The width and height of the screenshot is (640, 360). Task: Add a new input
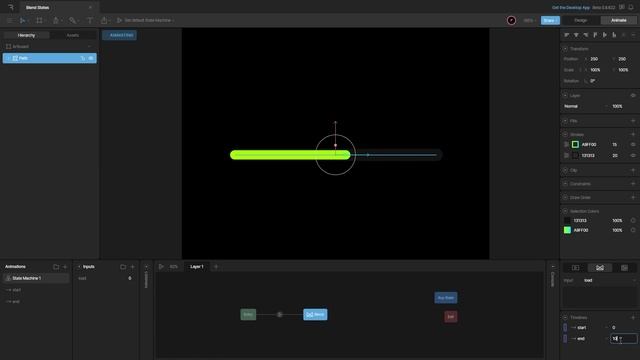click(x=132, y=267)
